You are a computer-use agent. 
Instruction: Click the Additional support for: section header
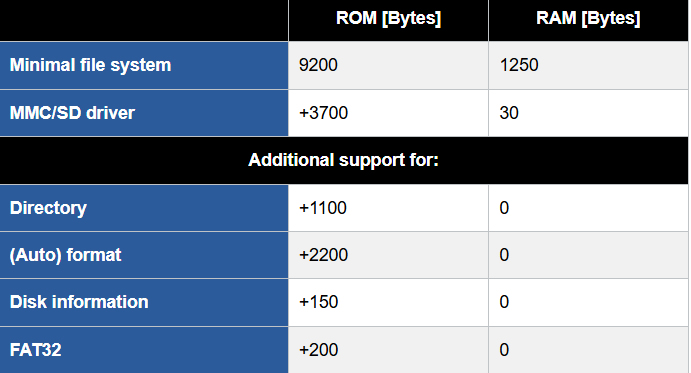pos(344,160)
